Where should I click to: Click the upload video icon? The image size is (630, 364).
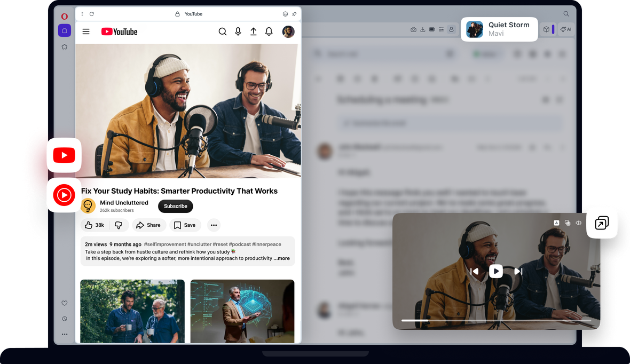(254, 31)
